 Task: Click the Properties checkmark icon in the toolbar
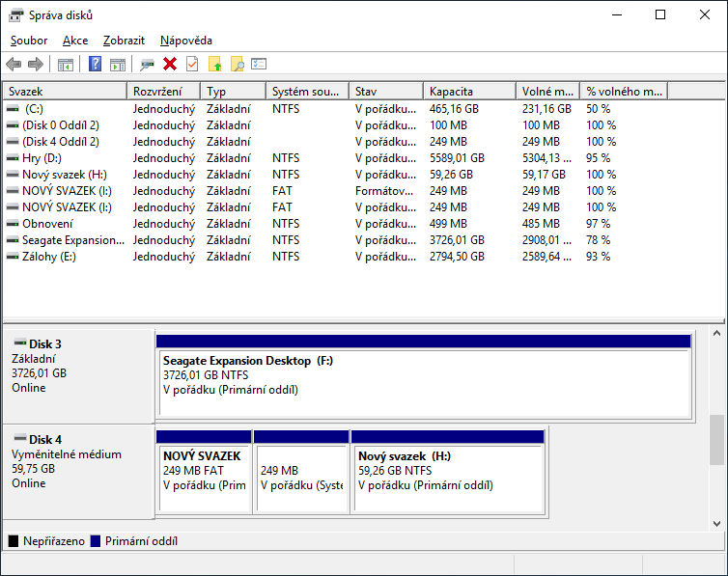[x=192, y=65]
